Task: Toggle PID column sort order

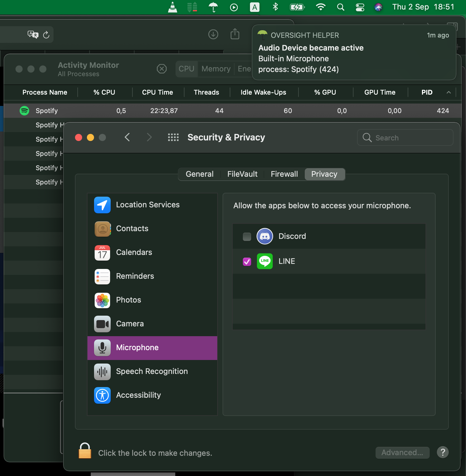Action: tap(431, 92)
